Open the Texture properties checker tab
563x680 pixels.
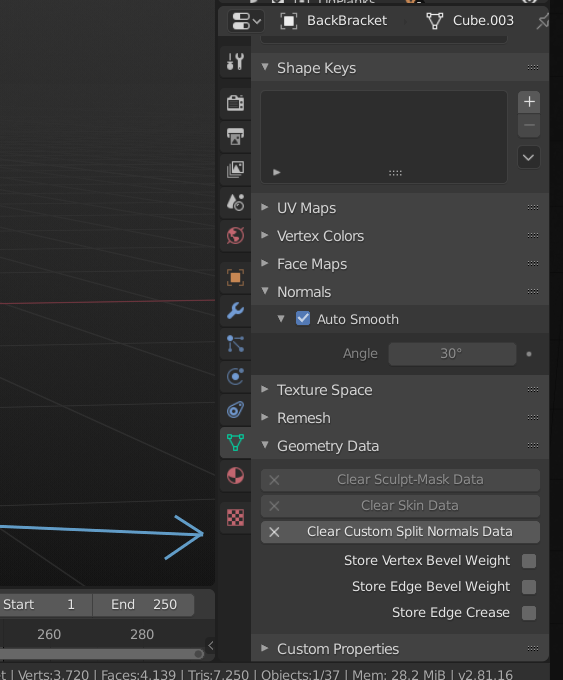pos(235,517)
